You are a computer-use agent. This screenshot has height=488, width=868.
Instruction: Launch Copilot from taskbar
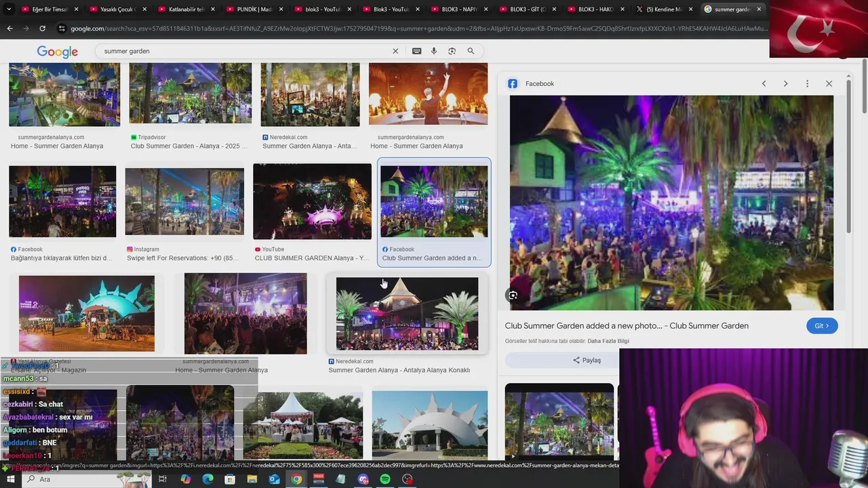pos(186,479)
